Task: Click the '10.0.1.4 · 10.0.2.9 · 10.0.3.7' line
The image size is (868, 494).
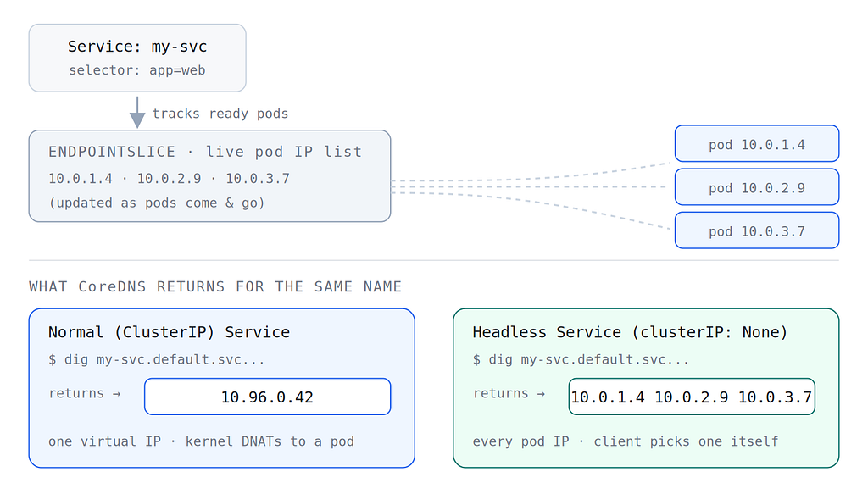Action: click(x=169, y=178)
